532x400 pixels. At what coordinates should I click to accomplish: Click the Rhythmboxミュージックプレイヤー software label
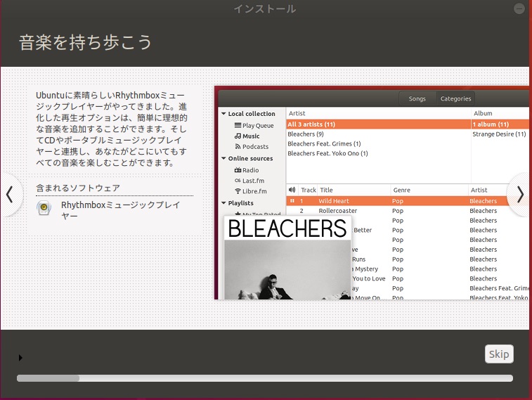(120, 210)
